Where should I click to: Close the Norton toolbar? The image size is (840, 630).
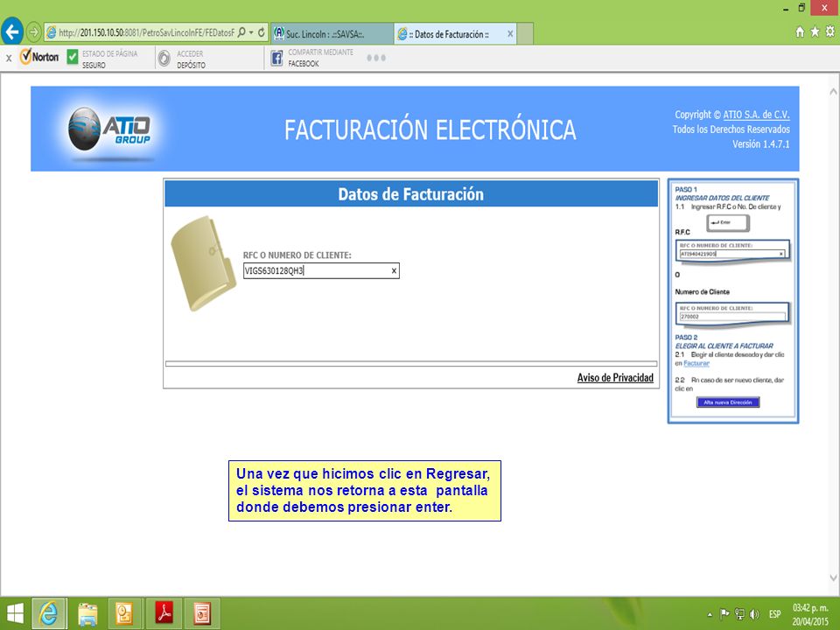[9, 58]
